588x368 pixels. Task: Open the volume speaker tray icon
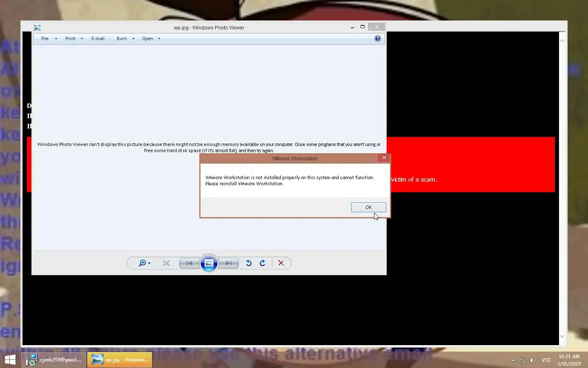(533, 360)
